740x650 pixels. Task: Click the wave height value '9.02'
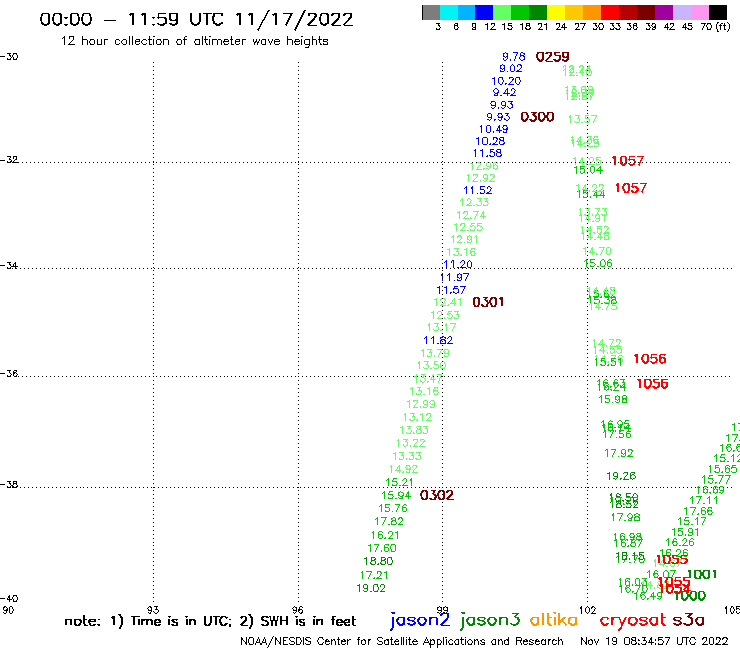[511, 68]
